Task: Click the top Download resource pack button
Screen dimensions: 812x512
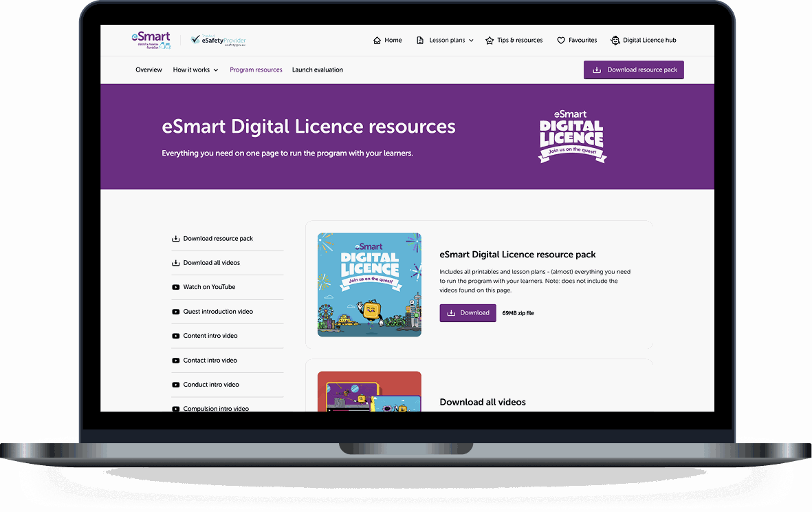Action: point(633,70)
